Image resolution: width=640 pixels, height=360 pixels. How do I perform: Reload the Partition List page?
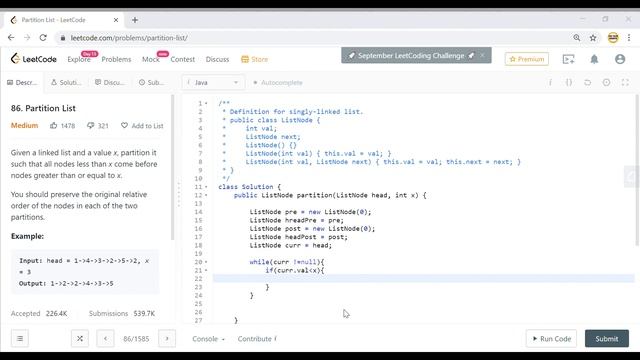click(x=43, y=38)
